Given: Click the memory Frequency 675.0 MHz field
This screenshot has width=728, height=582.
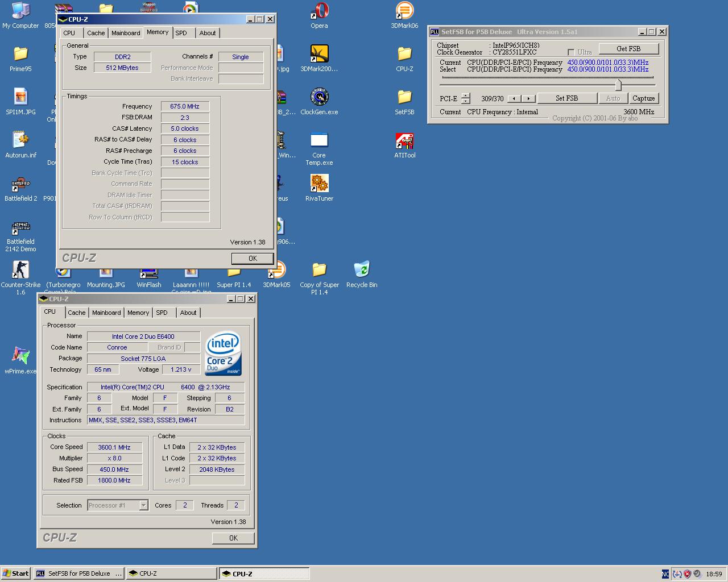Looking at the screenshot, I should tap(185, 106).
